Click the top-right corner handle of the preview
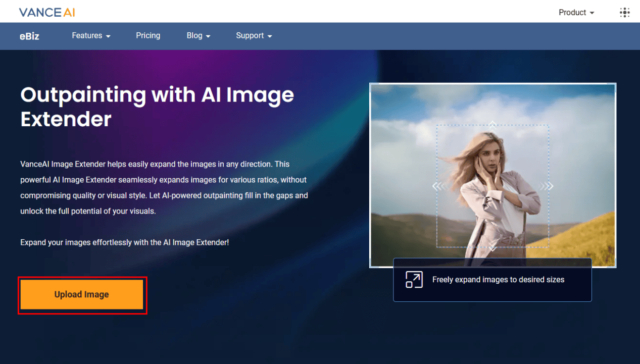Viewport: 640px width, 364px height. 615,84
